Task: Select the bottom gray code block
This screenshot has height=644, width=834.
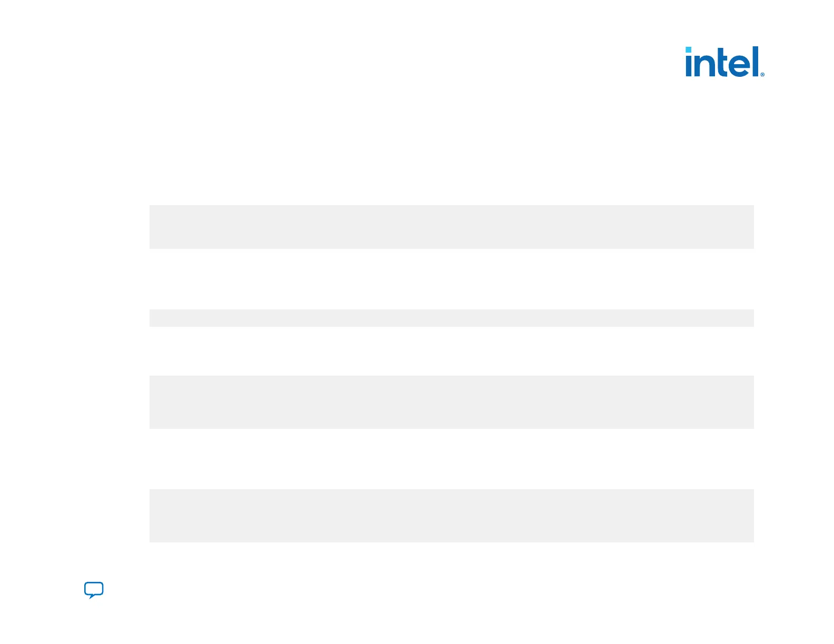Action: point(451,516)
